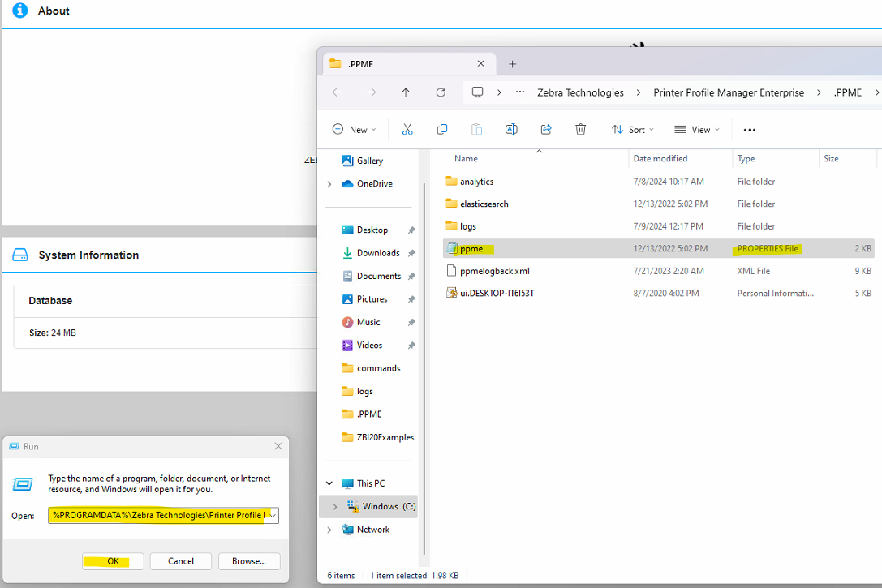Click the Paste icon

pyautogui.click(x=476, y=129)
